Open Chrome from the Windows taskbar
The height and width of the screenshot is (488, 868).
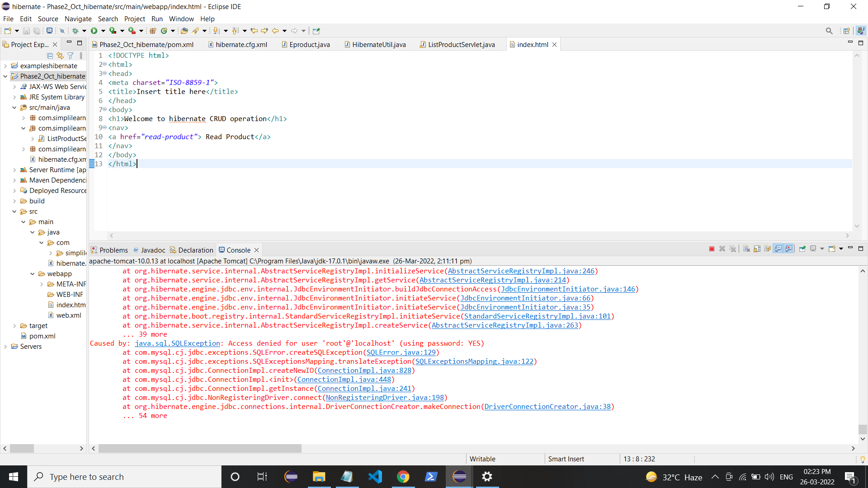click(x=403, y=477)
